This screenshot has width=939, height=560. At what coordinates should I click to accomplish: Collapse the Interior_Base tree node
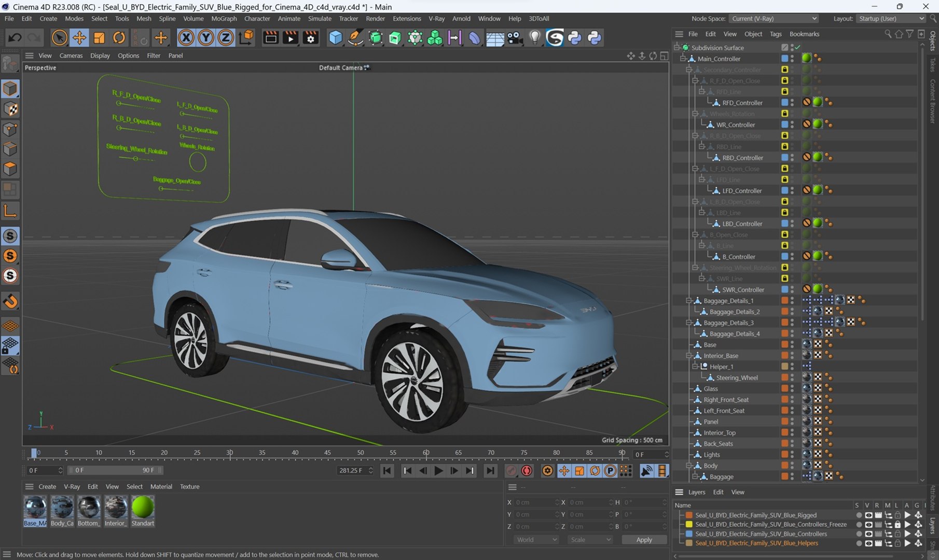[689, 356]
